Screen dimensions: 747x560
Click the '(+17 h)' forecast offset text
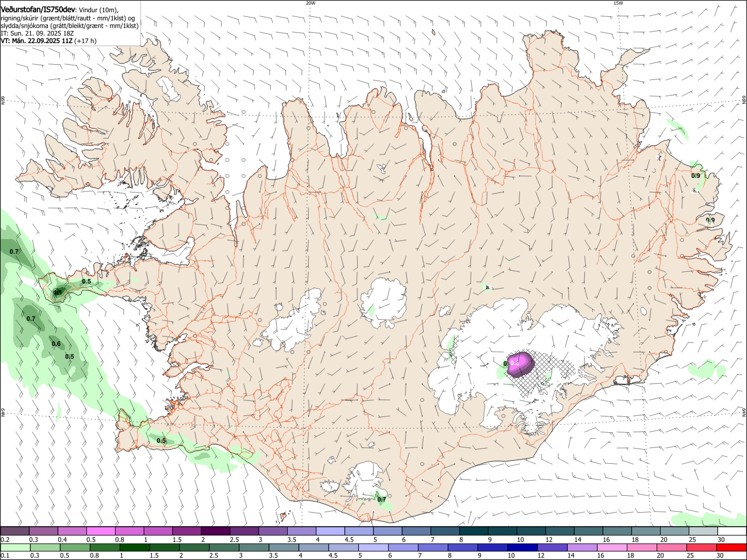pyautogui.click(x=86, y=41)
